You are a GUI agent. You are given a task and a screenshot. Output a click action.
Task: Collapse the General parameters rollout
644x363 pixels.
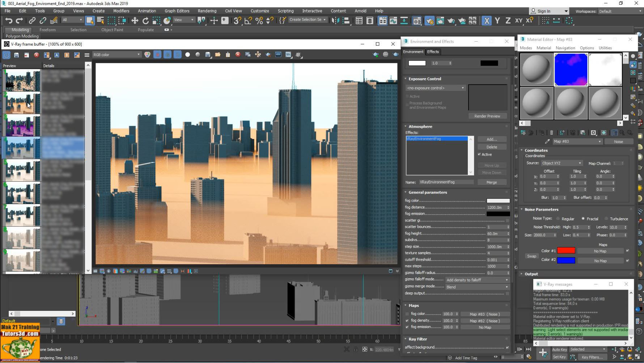(428, 192)
